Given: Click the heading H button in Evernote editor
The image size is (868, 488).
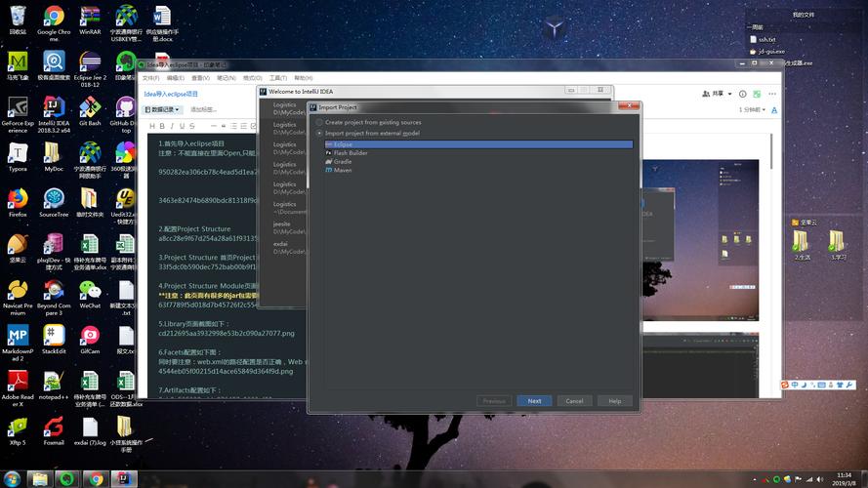Looking at the screenshot, I should (x=152, y=126).
